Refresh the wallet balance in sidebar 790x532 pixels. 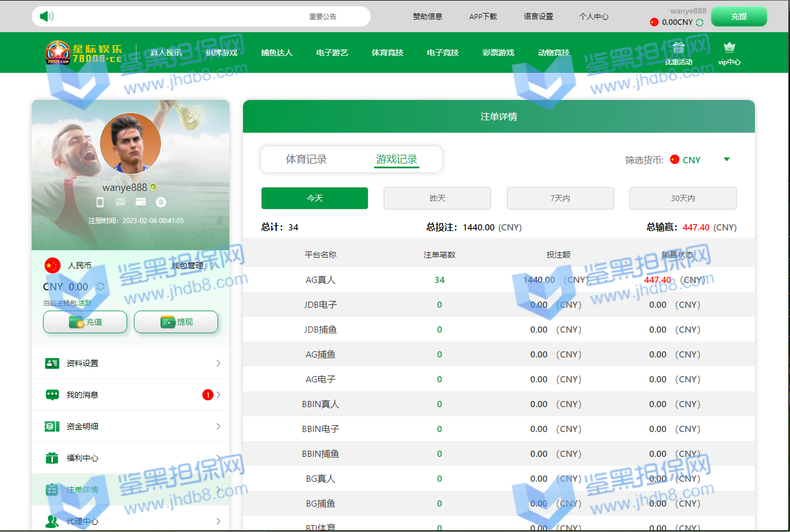[101, 287]
